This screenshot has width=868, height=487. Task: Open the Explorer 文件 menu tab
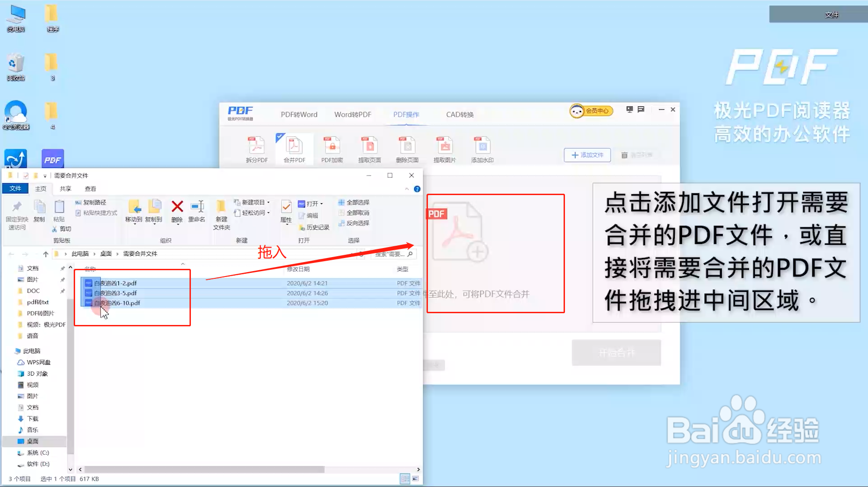click(x=15, y=189)
